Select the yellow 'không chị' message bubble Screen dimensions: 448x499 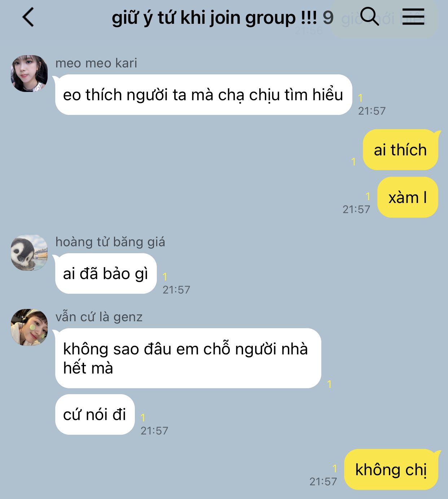pyautogui.click(x=391, y=469)
